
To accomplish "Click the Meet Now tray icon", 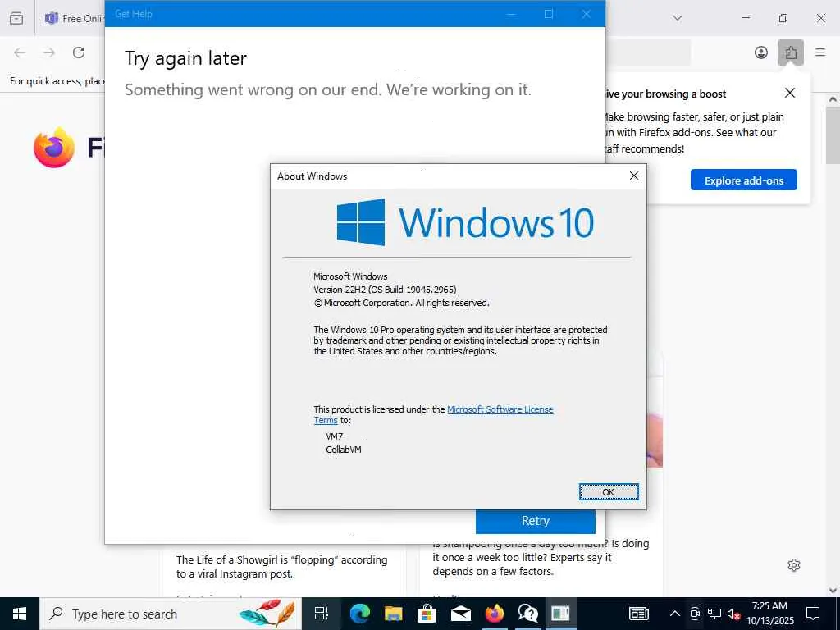I will [695, 614].
